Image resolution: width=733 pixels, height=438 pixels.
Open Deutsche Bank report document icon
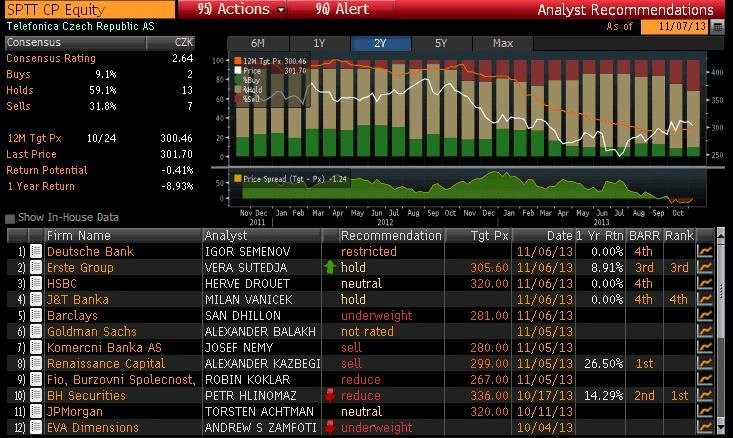(36, 251)
